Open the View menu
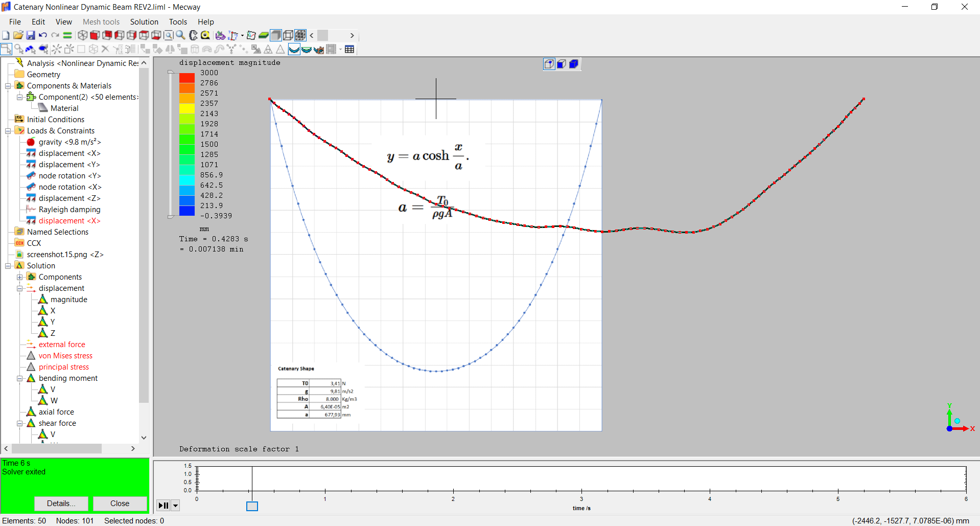This screenshot has height=526, width=980. coord(63,22)
